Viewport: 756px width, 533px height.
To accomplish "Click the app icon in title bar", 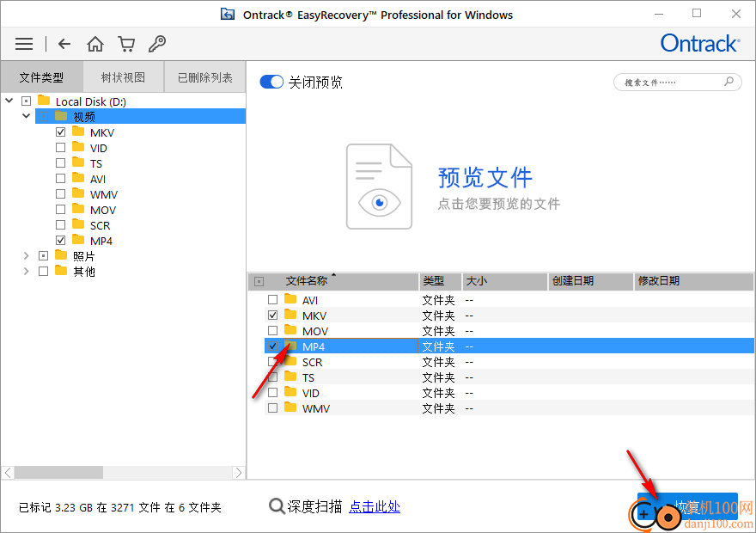I will click(228, 15).
